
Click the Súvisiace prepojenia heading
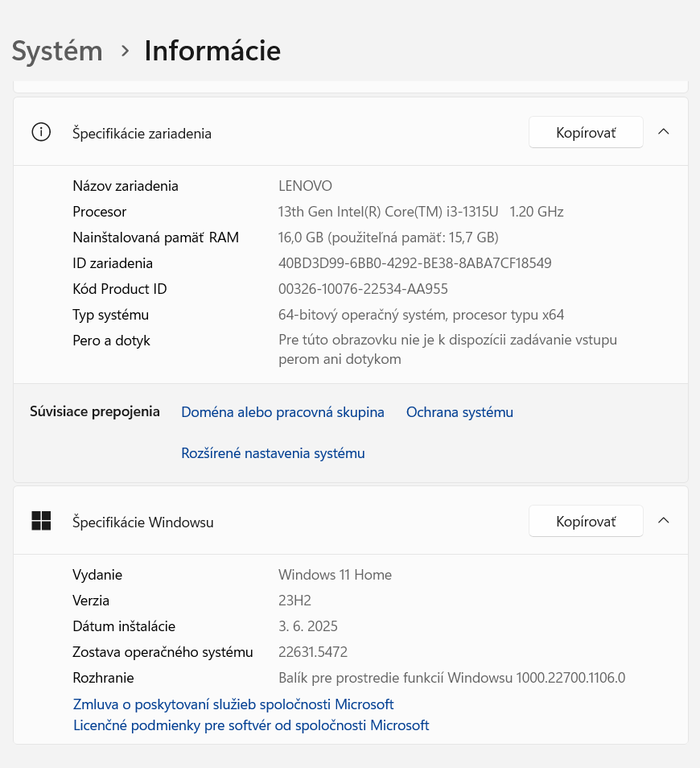95,411
